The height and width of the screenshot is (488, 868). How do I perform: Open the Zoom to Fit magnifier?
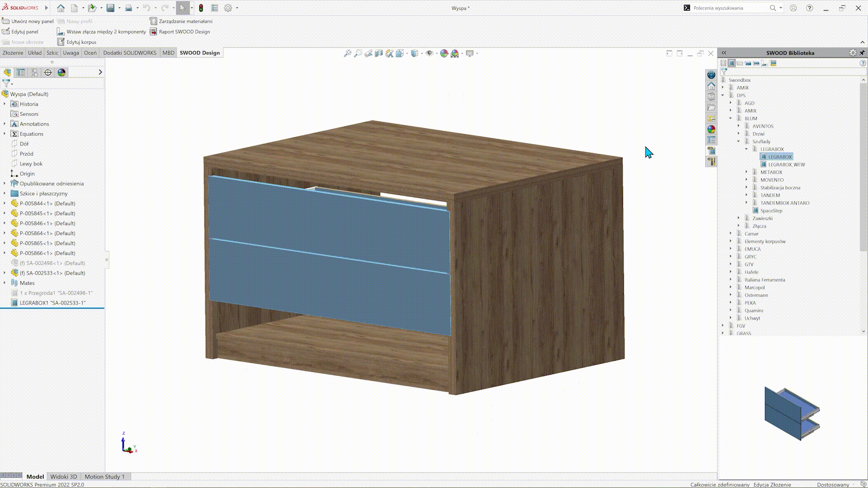(x=347, y=53)
